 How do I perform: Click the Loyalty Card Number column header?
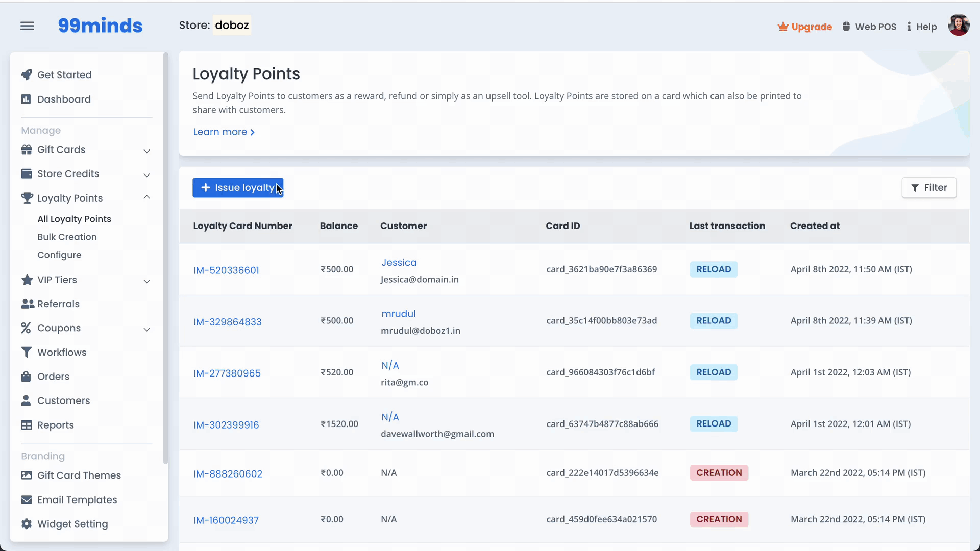coord(242,226)
